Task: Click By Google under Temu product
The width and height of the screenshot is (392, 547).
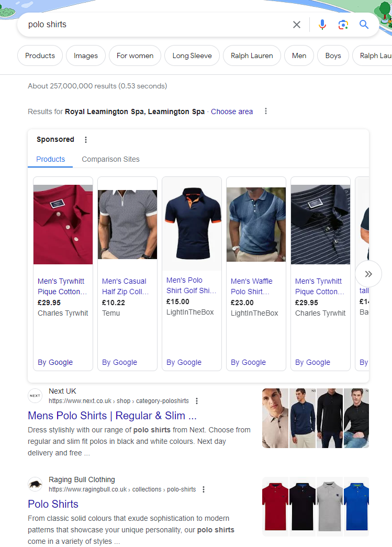Action: coord(120,362)
